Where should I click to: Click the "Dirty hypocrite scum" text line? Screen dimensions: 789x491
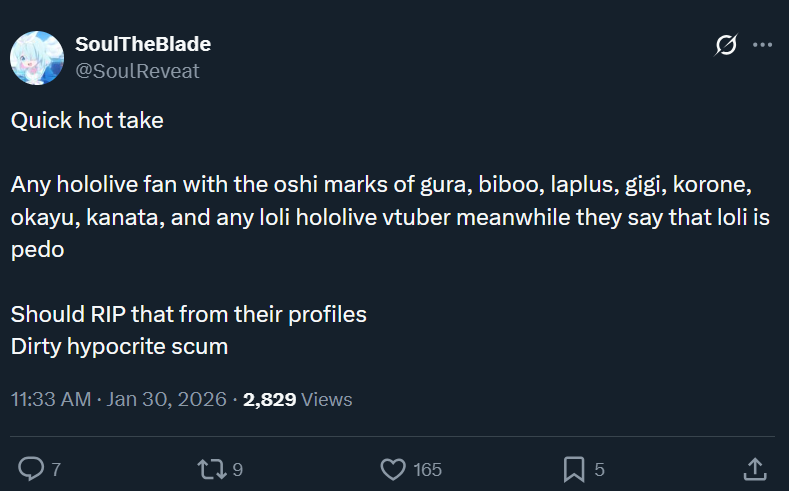[x=119, y=347]
